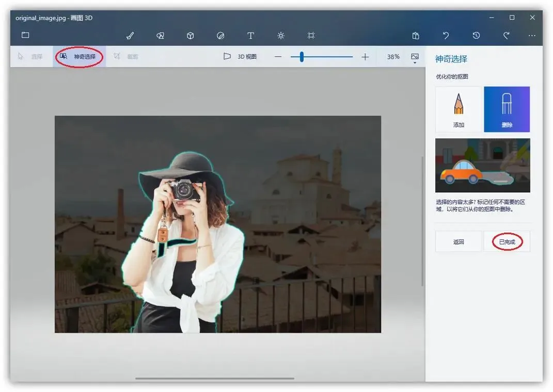This screenshot has height=392, width=553.
Task: Adjust the zoom level slider
Action: [301, 56]
